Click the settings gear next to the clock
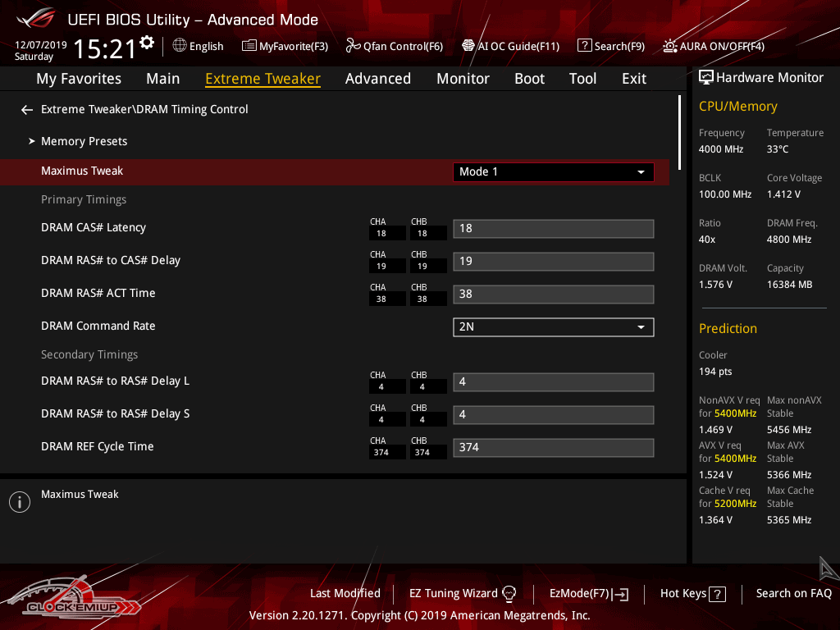 pos(147,43)
